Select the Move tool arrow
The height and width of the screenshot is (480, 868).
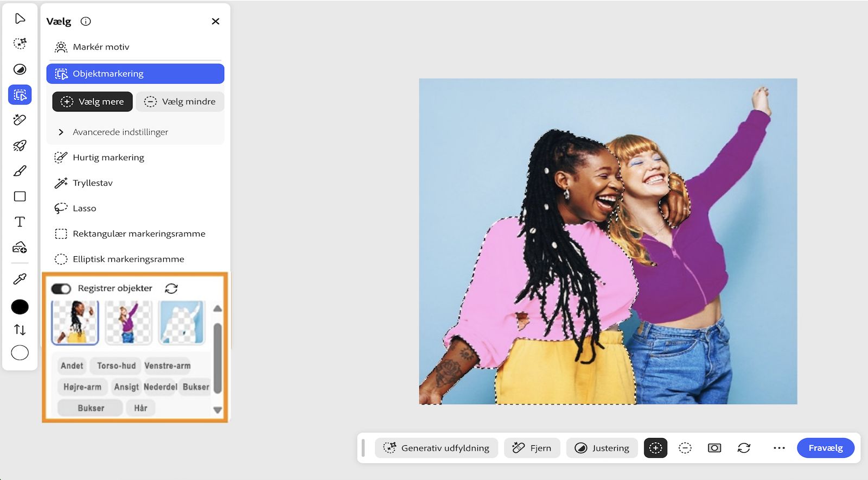[x=20, y=18]
